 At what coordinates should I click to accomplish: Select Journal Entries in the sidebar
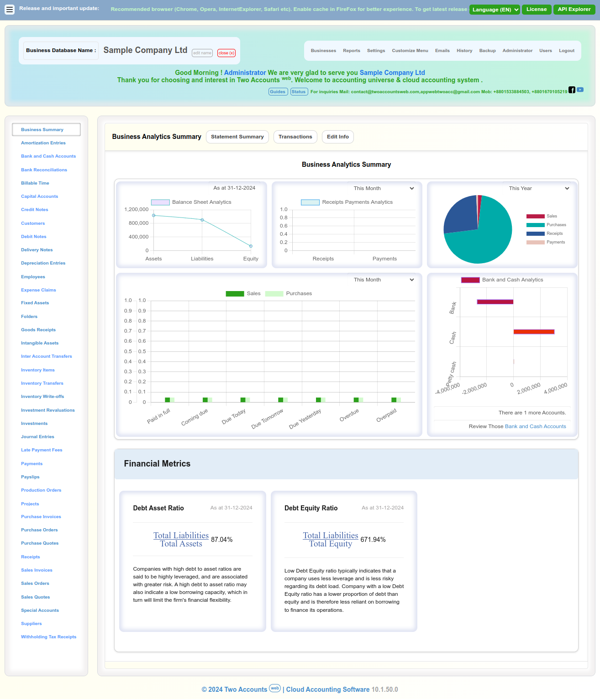37,437
